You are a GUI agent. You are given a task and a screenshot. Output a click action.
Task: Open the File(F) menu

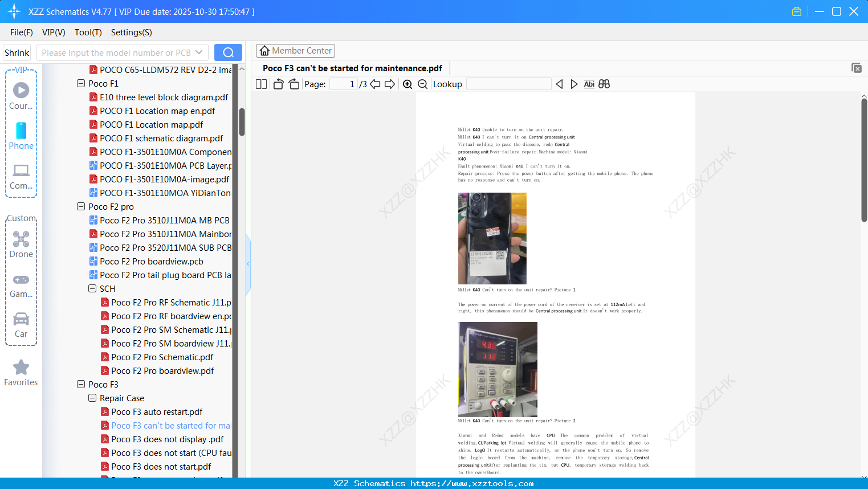pyautogui.click(x=22, y=32)
